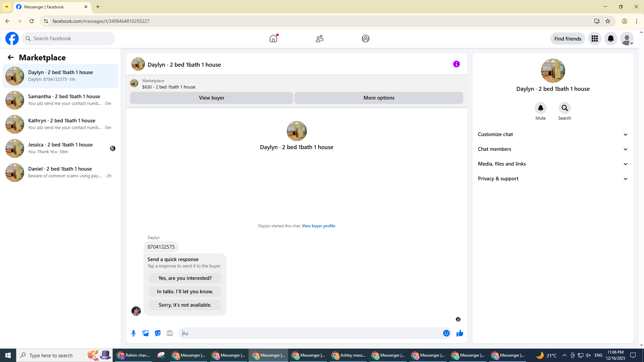Search inside the conversation
This screenshot has width=644, height=362.
point(565,108)
